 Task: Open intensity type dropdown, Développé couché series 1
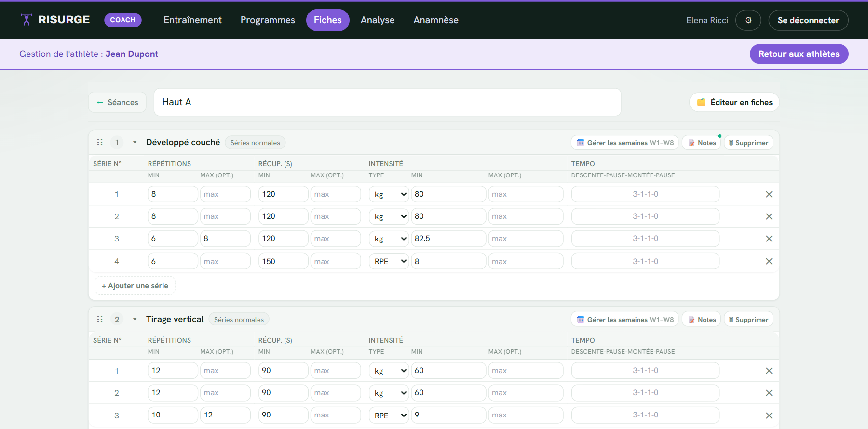coord(389,194)
